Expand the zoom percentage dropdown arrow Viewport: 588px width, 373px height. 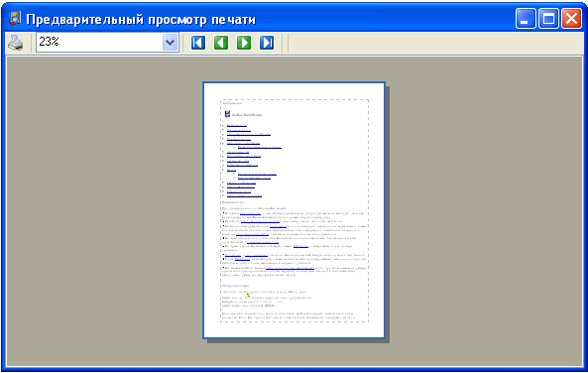(x=171, y=43)
